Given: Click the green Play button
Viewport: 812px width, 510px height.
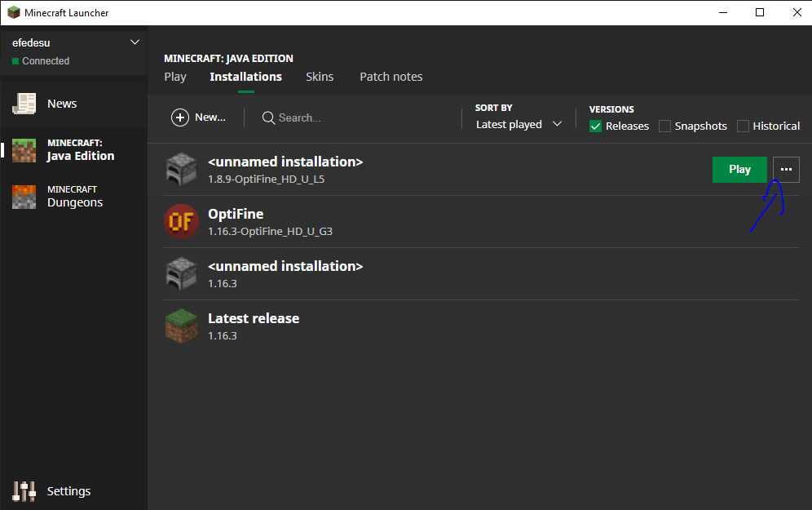Looking at the screenshot, I should click(739, 170).
